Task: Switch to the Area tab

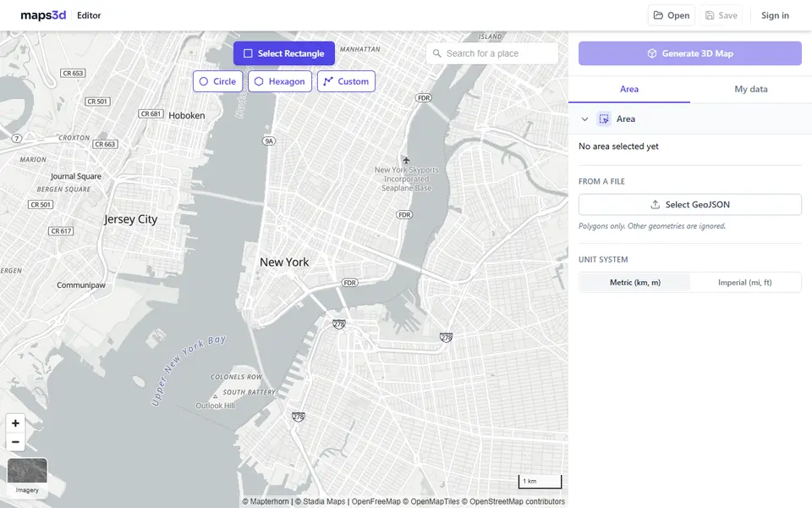Action: (629, 89)
